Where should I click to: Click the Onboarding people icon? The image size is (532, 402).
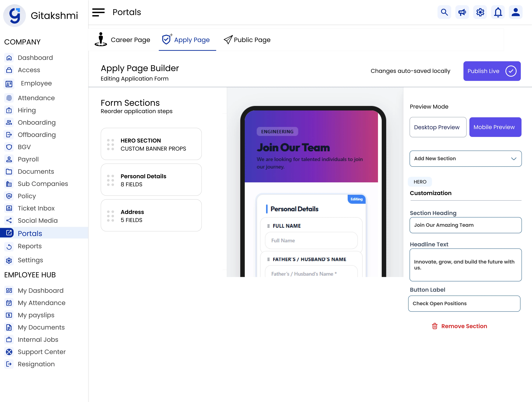click(x=9, y=123)
